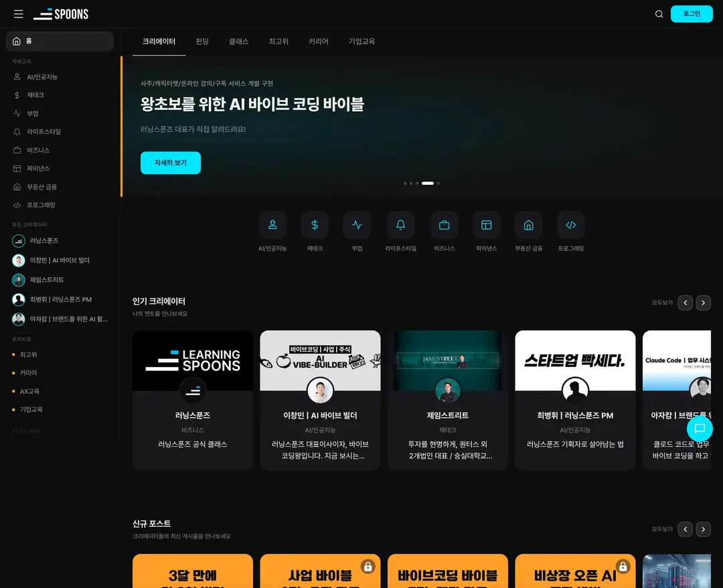This screenshot has height=588, width=723.
Task: Select the first banner carousel dot
Action: point(405,183)
